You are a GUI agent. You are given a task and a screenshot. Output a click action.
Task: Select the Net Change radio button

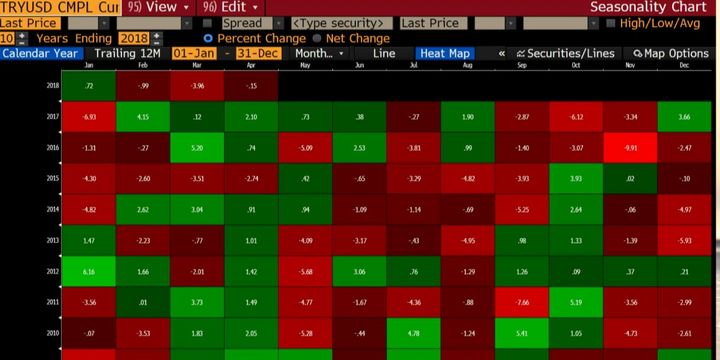click(317, 39)
